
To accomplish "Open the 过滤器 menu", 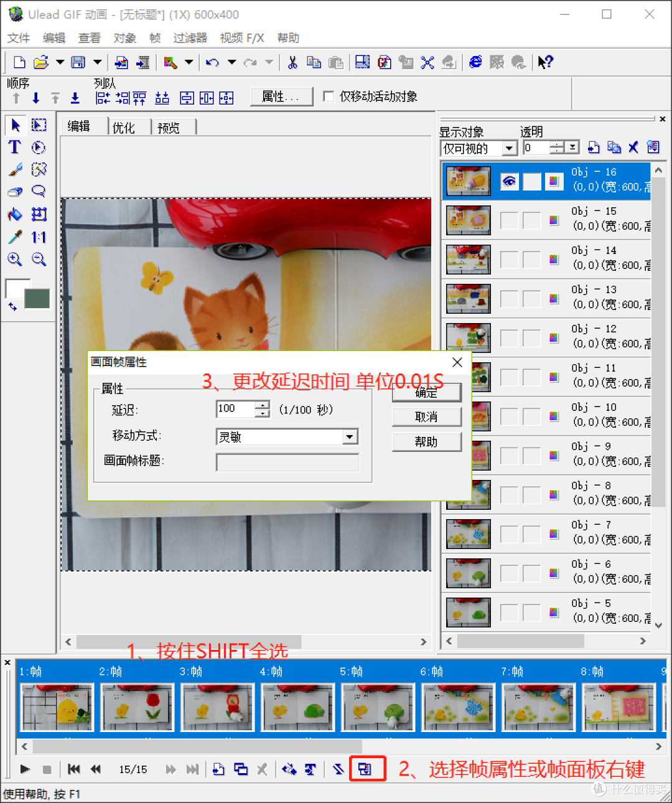I will (190, 38).
